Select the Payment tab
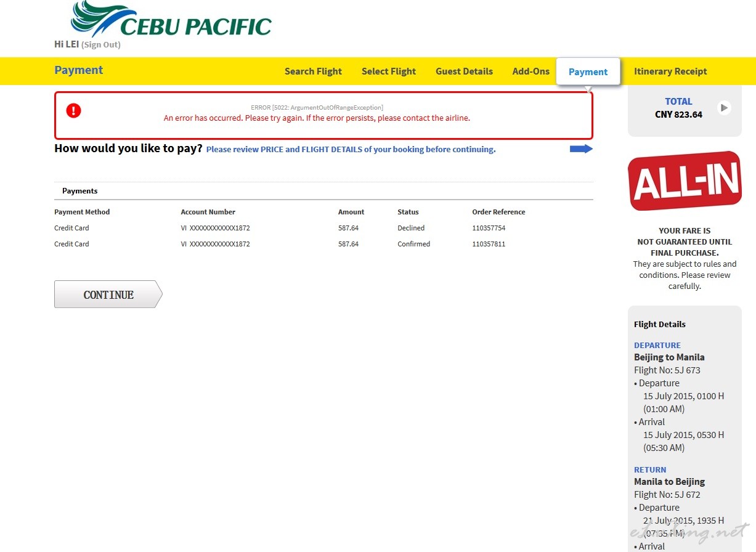 pos(588,72)
